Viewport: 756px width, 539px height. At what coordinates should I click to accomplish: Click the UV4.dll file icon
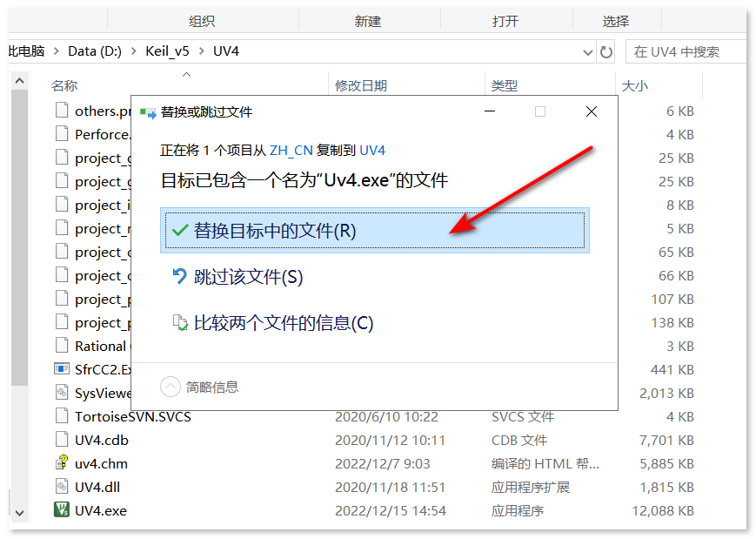(62, 487)
